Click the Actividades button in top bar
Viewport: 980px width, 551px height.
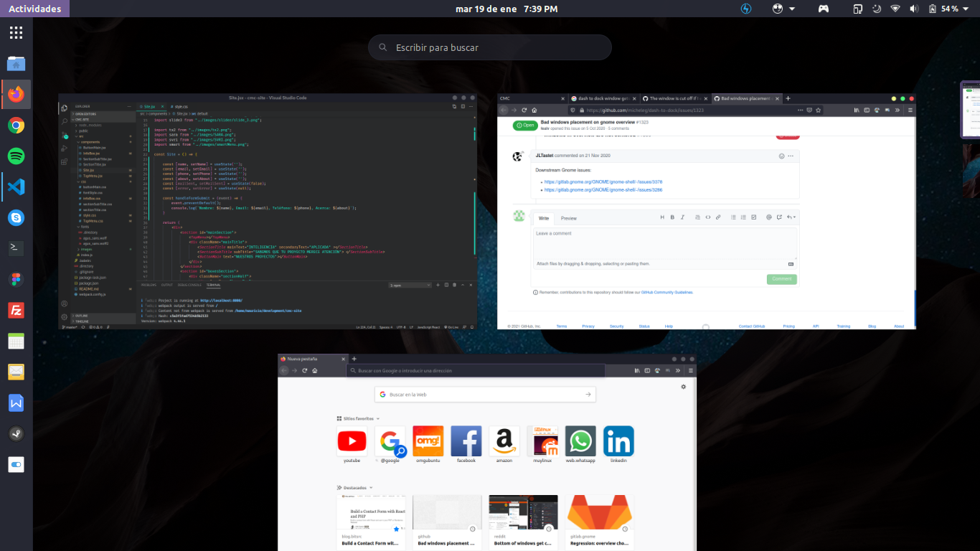pyautogui.click(x=35, y=9)
